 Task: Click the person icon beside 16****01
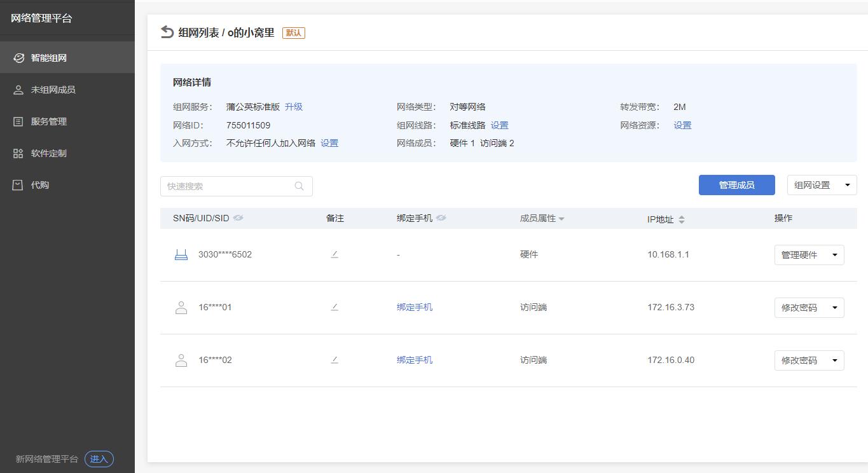click(x=181, y=307)
